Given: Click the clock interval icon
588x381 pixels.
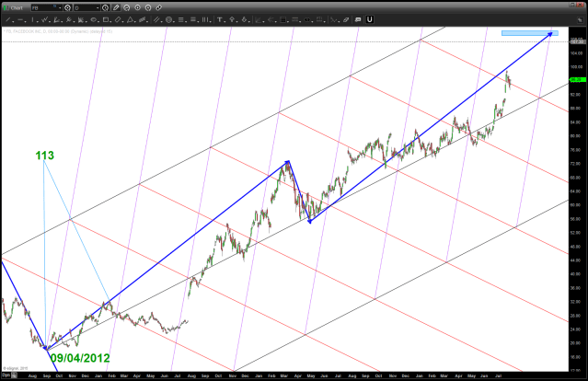Looking at the screenshot, I should pyautogui.click(x=106, y=7).
